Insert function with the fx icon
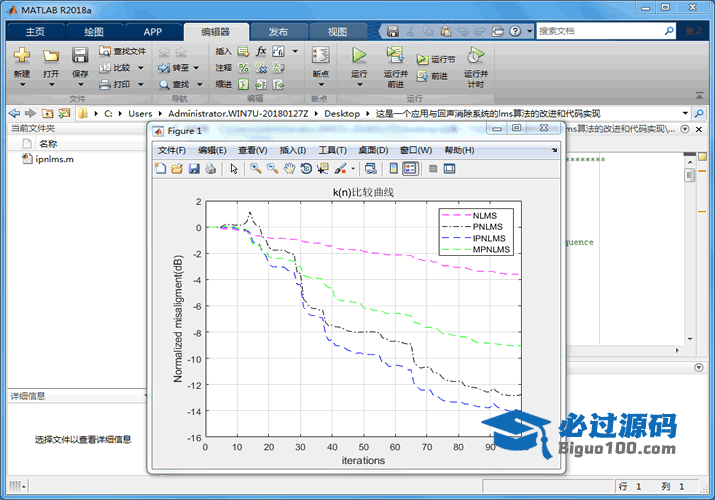715x500 pixels. 261,51
